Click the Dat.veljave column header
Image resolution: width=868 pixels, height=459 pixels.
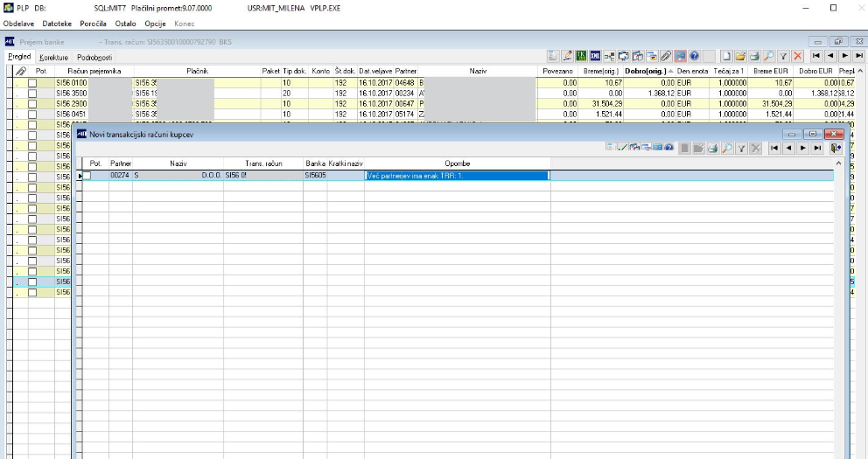point(375,72)
